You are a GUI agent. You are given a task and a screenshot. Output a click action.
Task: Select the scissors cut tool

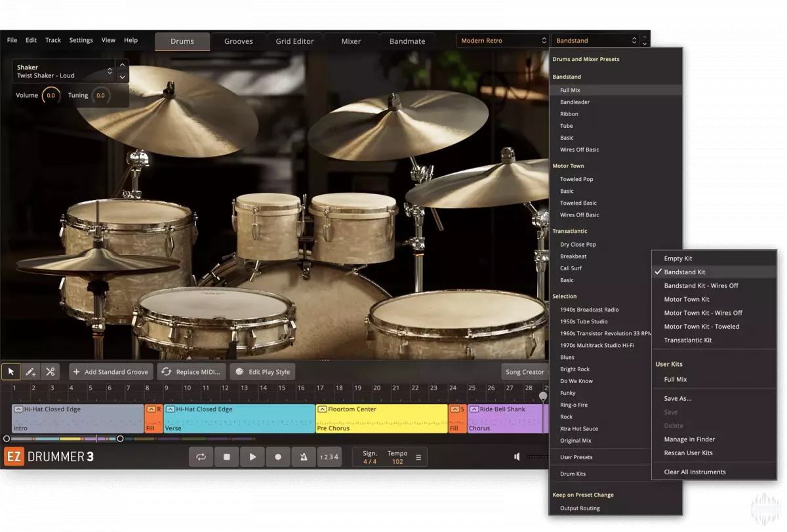[50, 372]
